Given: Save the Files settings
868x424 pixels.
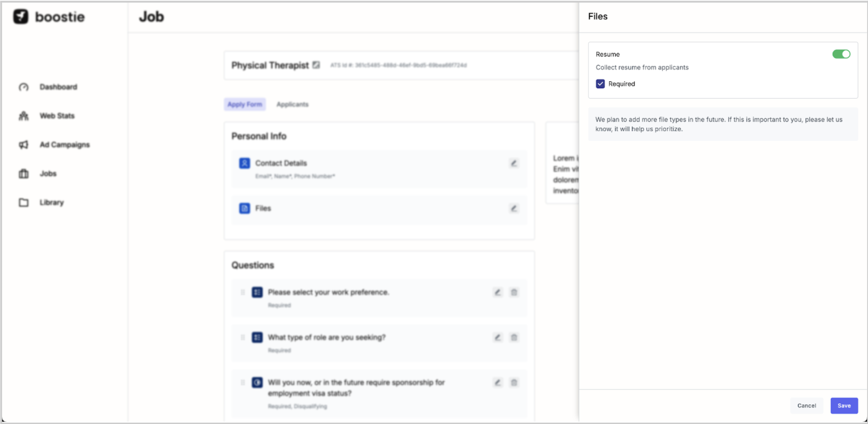Looking at the screenshot, I should click(844, 406).
